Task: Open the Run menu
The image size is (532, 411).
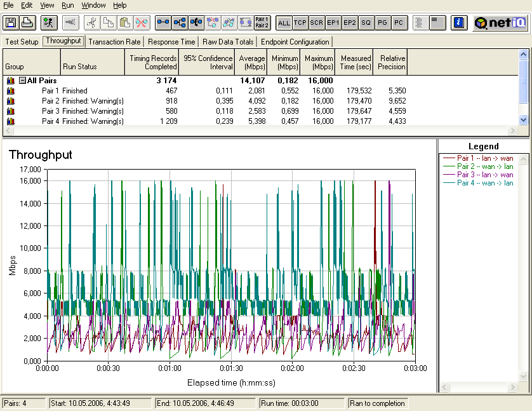Action: (x=67, y=5)
